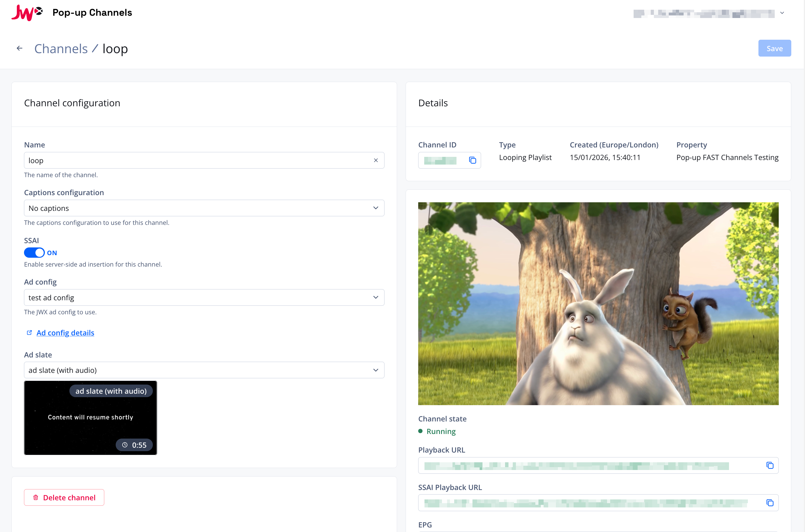Click the clock icon on ad slate preview
805x532 pixels.
tap(125, 445)
